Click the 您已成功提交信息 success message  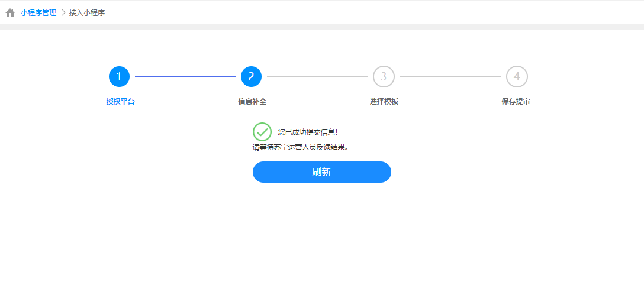tap(308, 132)
